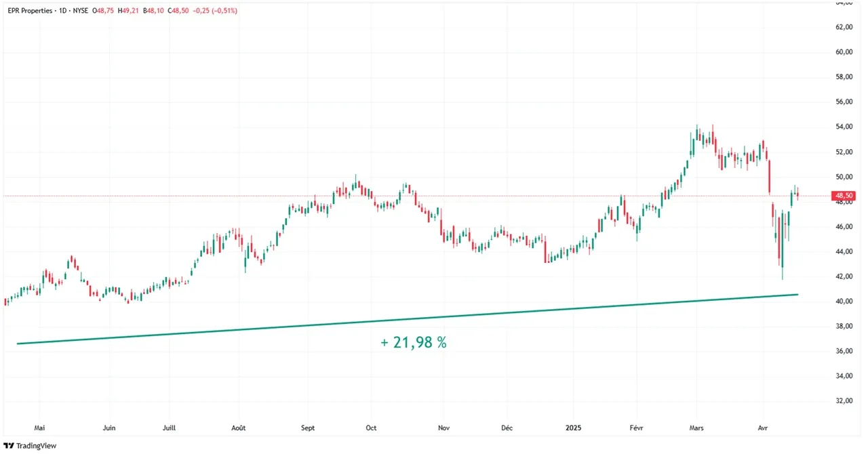Click the Févr label on time axis
Viewport: 868px width, 454px height.
637,428
